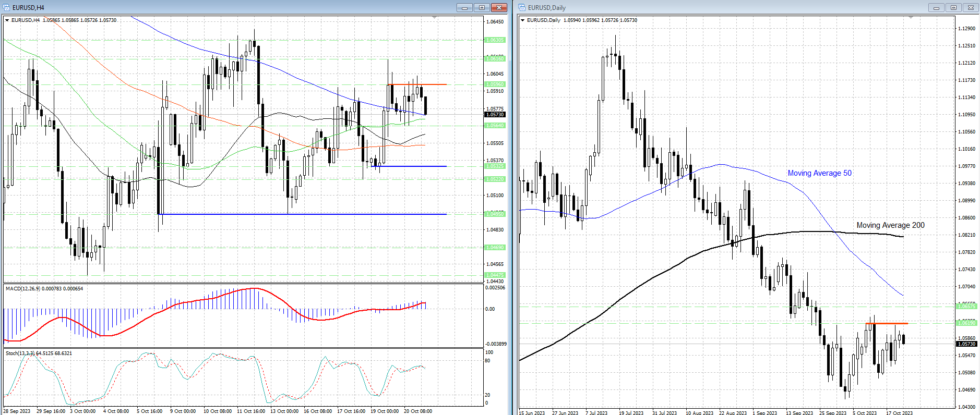Screen dimensions: 980x415
Task: Select the red horizontal resistance line in H4
Action: coord(417,84)
